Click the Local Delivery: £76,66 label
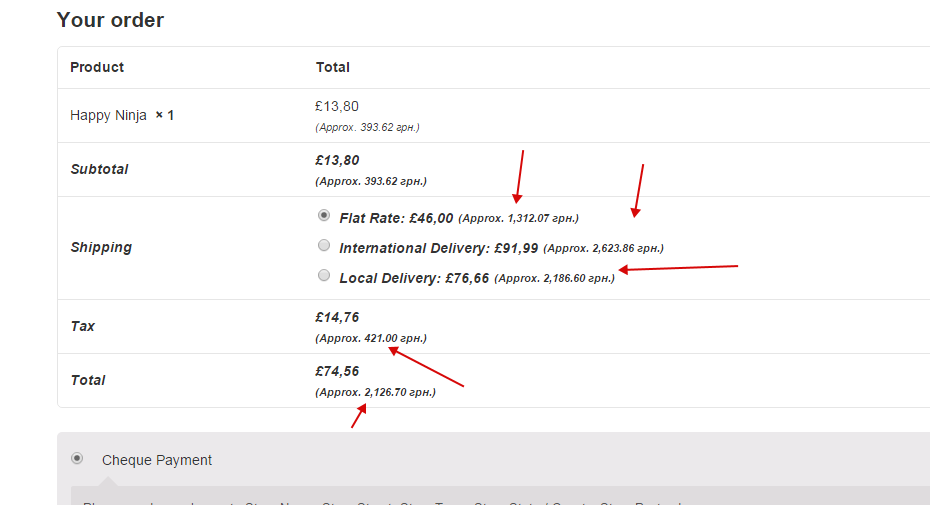 click(x=414, y=278)
